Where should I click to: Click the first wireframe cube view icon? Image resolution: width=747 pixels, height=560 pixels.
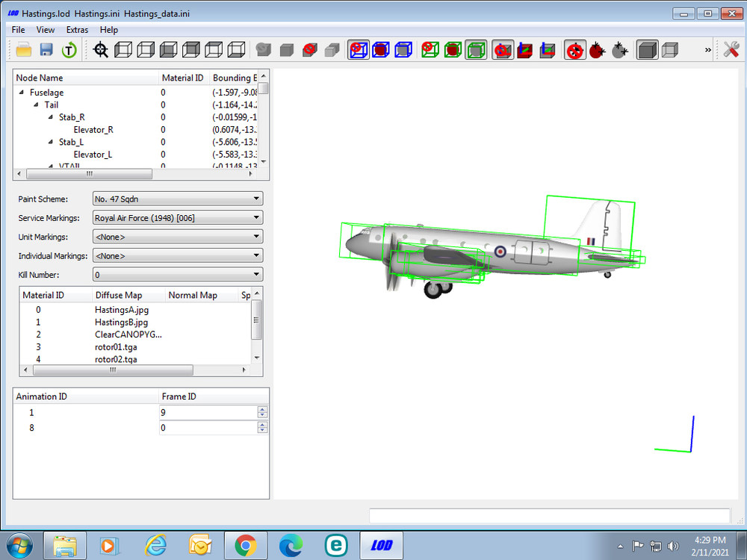(x=123, y=49)
